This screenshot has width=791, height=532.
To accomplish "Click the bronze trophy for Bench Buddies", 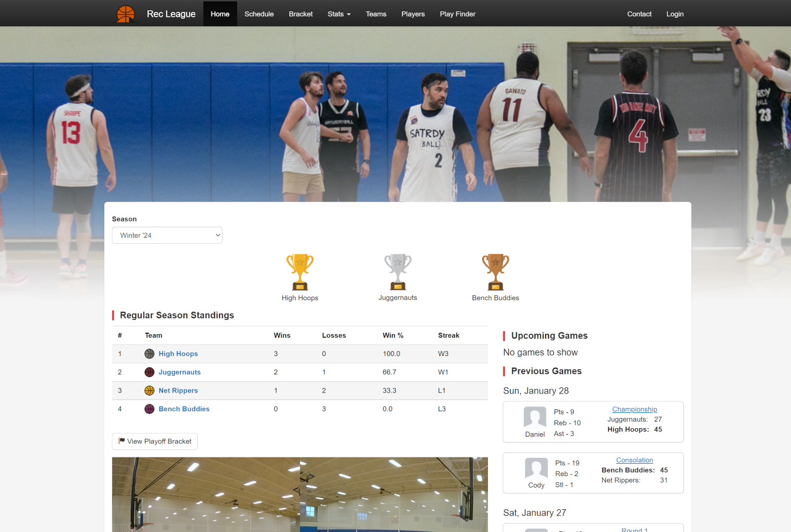I will (495, 272).
